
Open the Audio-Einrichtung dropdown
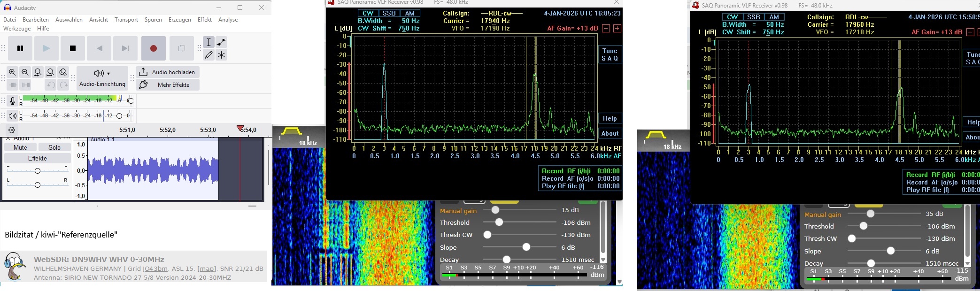pyautogui.click(x=102, y=78)
